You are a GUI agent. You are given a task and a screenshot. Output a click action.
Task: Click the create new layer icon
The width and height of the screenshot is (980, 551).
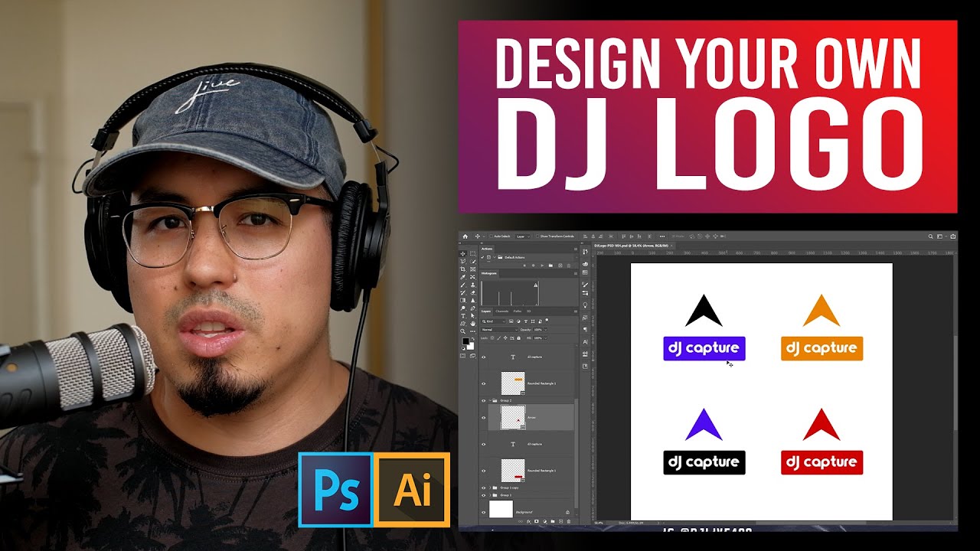click(x=560, y=521)
